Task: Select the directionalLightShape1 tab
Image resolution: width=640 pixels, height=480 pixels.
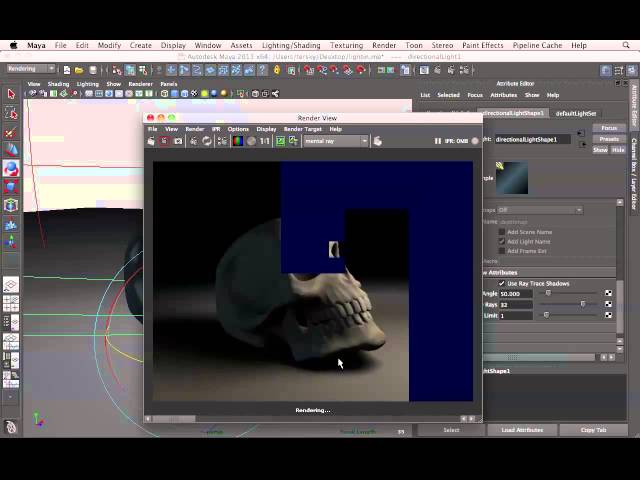Action: point(513,113)
